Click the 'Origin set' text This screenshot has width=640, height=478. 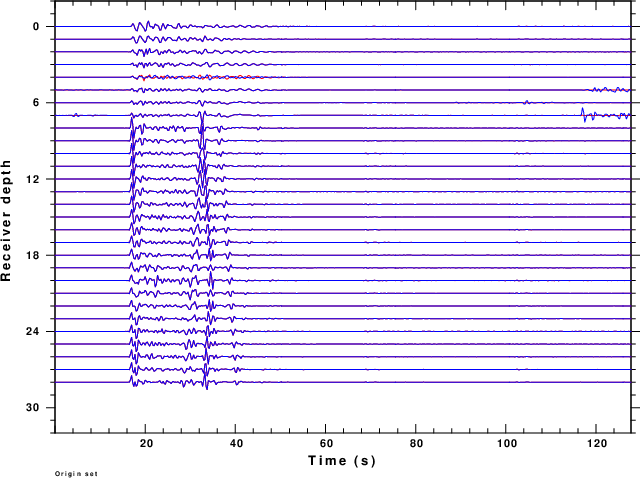click(76, 474)
